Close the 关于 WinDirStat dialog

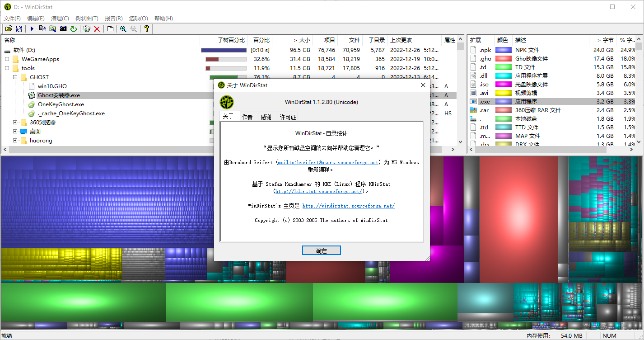pyautogui.click(x=423, y=85)
